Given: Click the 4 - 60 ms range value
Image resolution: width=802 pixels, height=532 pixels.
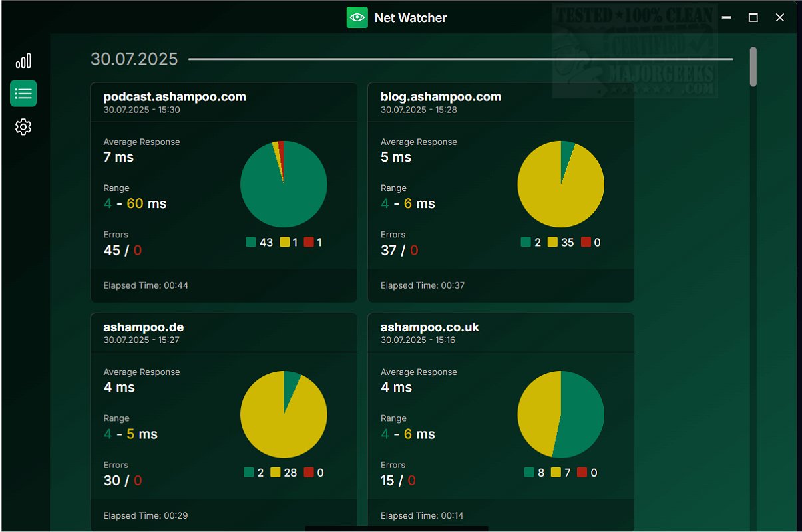Looking at the screenshot, I should tap(135, 203).
